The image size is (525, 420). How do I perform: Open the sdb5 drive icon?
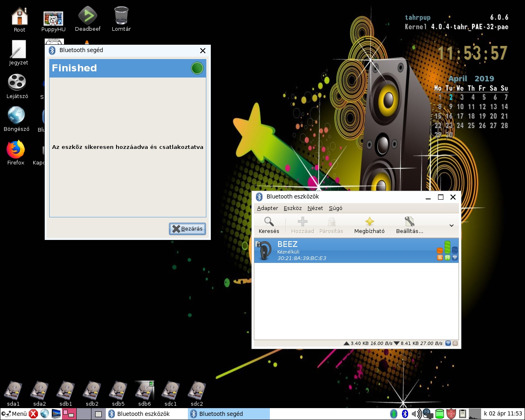tap(118, 394)
